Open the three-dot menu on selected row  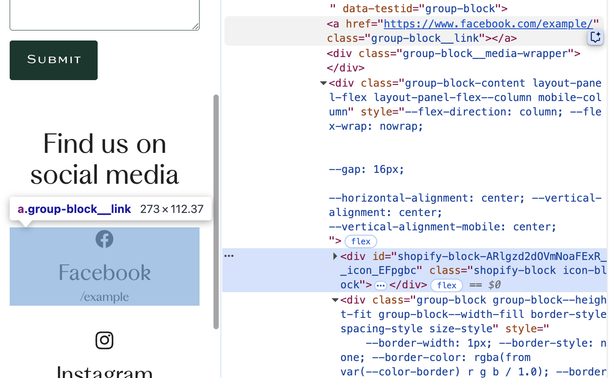[x=229, y=256]
